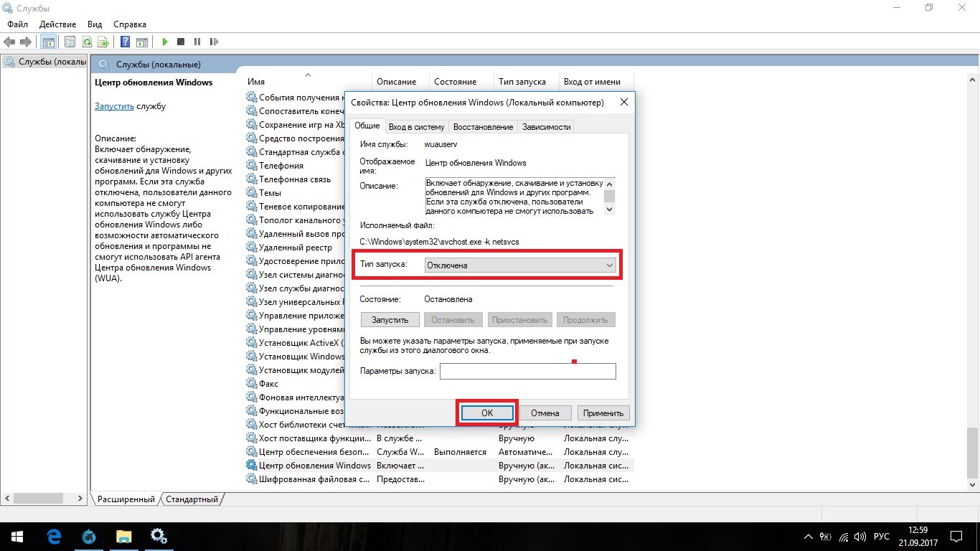Click gear icon of Факс service row
Viewport: 980px width, 551px height.
point(251,383)
